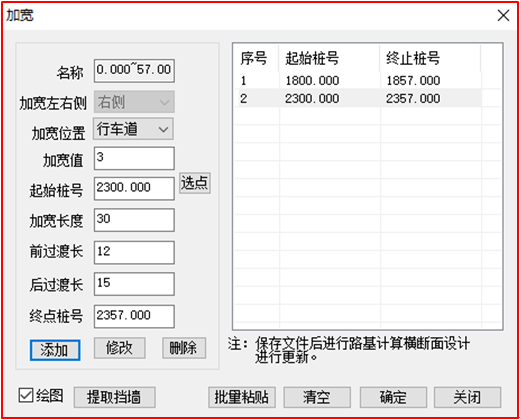This screenshot has height=420, width=520.
Task: Close the 加宽 dialog window
Action: 503,16
